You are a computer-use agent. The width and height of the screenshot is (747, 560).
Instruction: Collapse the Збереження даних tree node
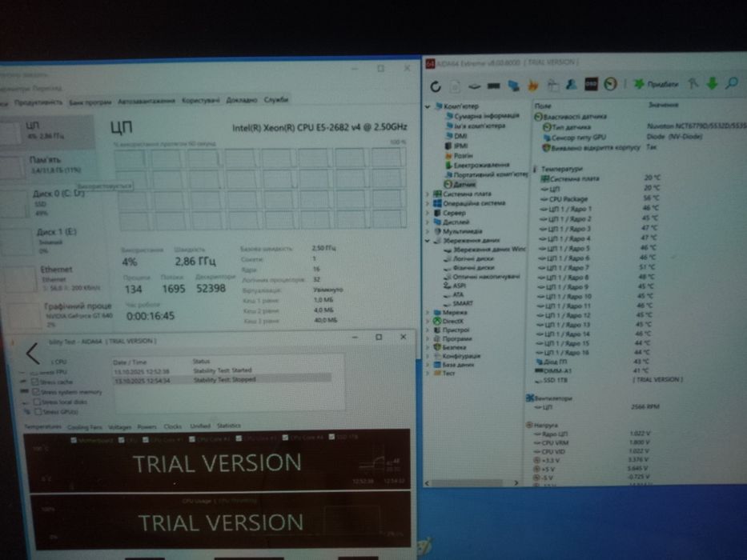pyautogui.click(x=428, y=241)
